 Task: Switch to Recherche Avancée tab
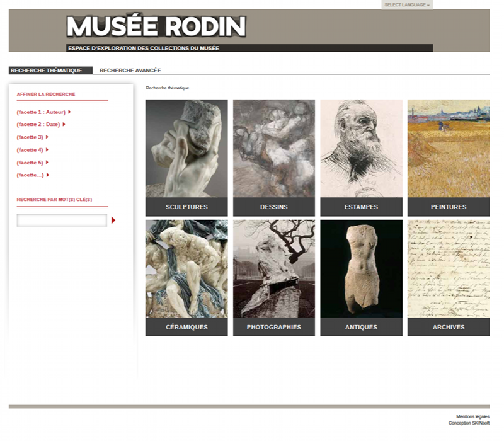tap(130, 71)
